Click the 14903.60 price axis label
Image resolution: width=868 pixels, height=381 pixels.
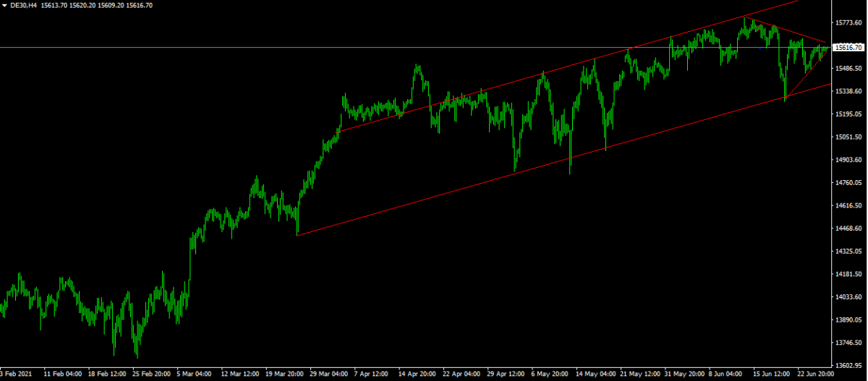tap(848, 160)
